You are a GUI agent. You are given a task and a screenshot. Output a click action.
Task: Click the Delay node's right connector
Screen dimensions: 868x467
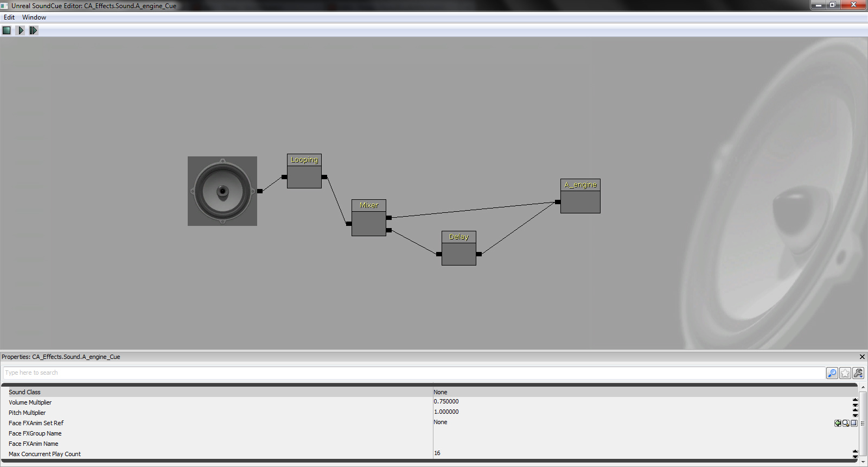click(x=479, y=254)
